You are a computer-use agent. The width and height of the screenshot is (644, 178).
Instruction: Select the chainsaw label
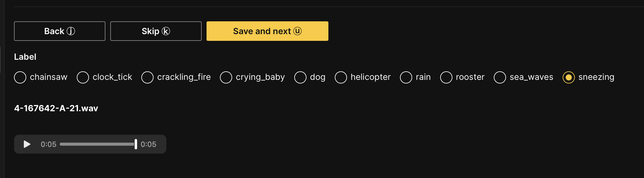click(x=20, y=77)
